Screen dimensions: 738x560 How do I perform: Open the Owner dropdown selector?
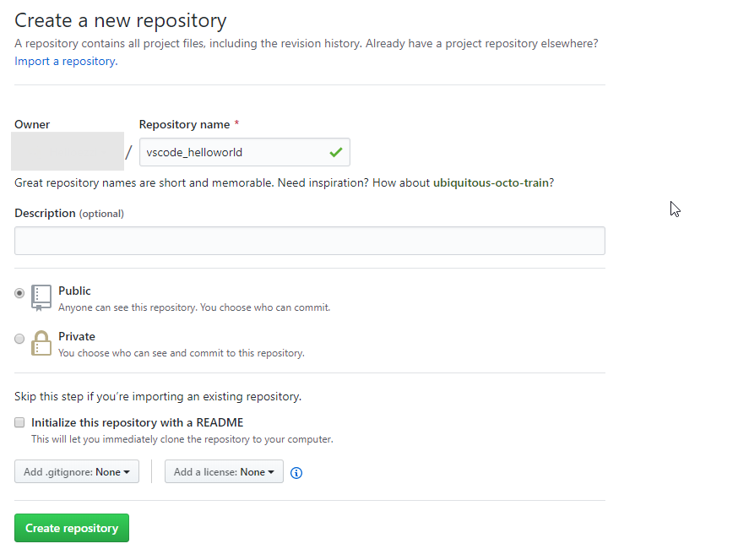[68, 151]
